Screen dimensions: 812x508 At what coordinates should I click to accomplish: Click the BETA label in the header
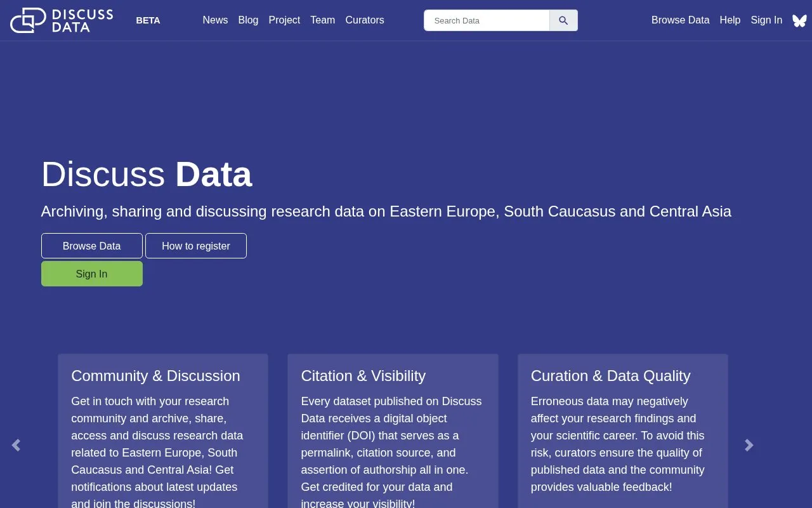(148, 20)
